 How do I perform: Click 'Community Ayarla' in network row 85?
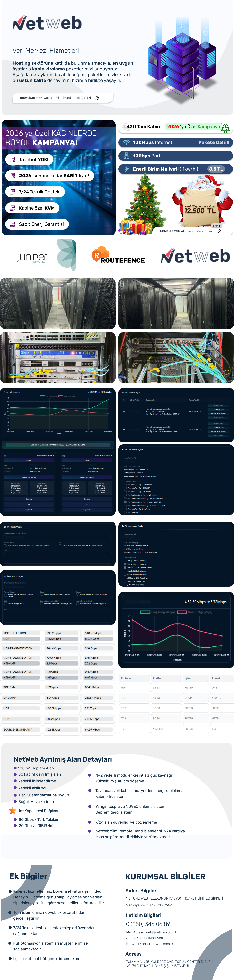(219, 428)
